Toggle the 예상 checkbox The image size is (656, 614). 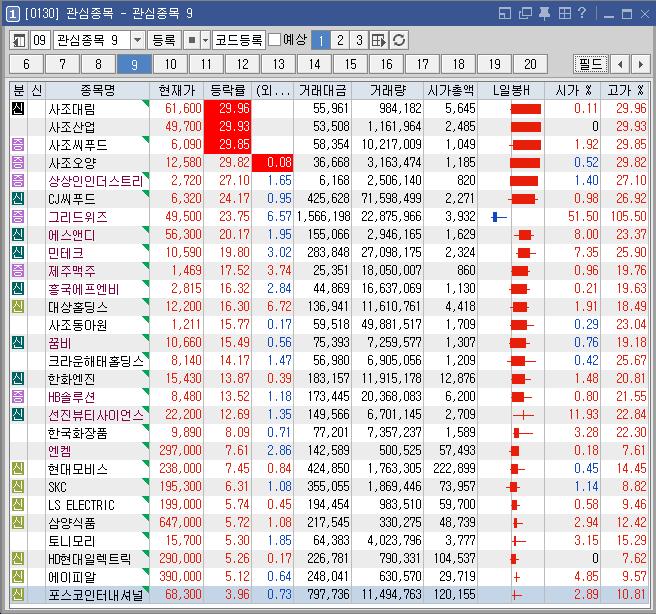(274, 40)
